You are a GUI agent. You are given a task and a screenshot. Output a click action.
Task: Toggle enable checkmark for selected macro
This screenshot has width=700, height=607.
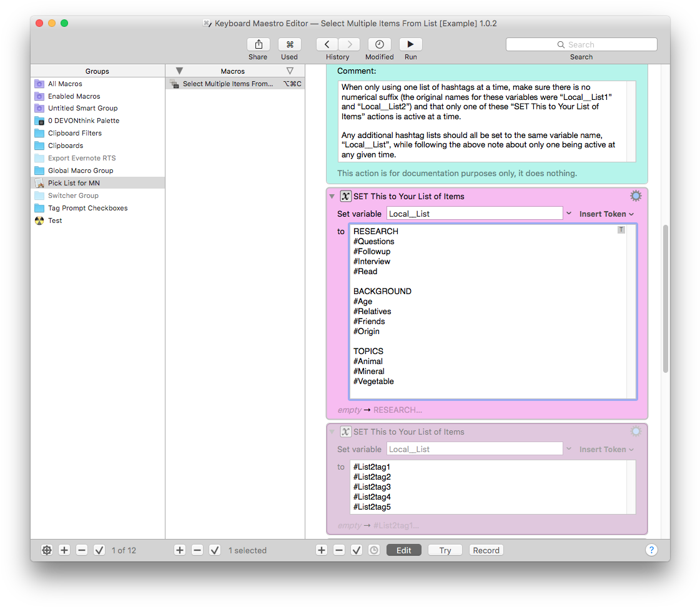[x=215, y=550]
